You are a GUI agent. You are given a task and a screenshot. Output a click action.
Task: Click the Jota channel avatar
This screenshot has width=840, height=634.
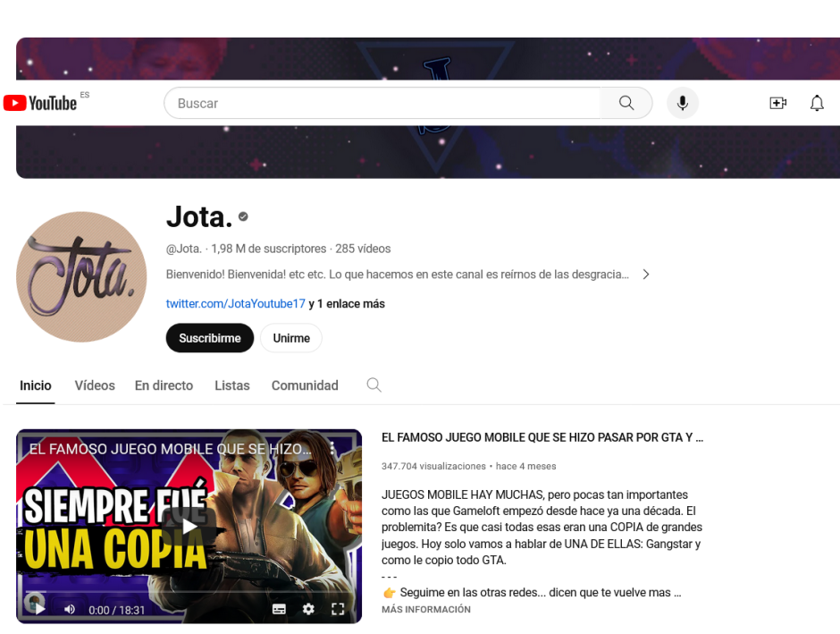(81, 276)
